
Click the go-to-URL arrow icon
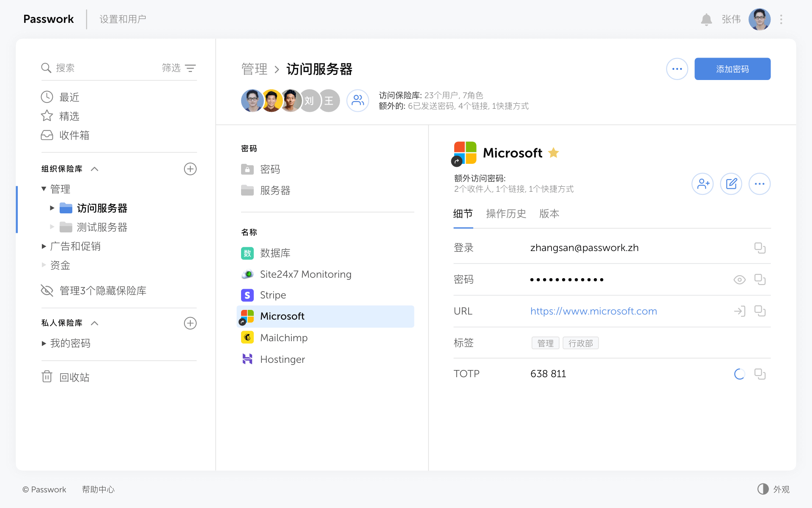pyautogui.click(x=739, y=311)
